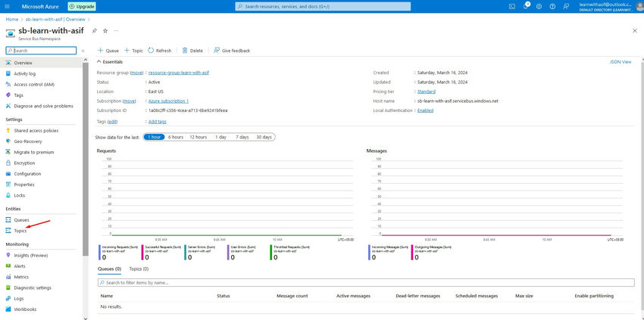Select the 6 hours time range

pyautogui.click(x=175, y=137)
